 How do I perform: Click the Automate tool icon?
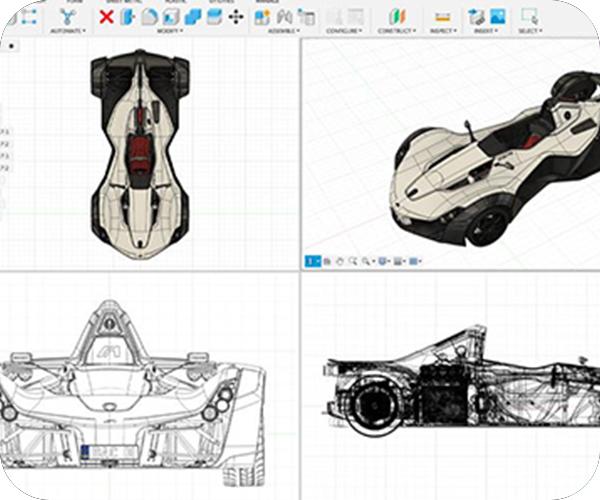(x=67, y=17)
